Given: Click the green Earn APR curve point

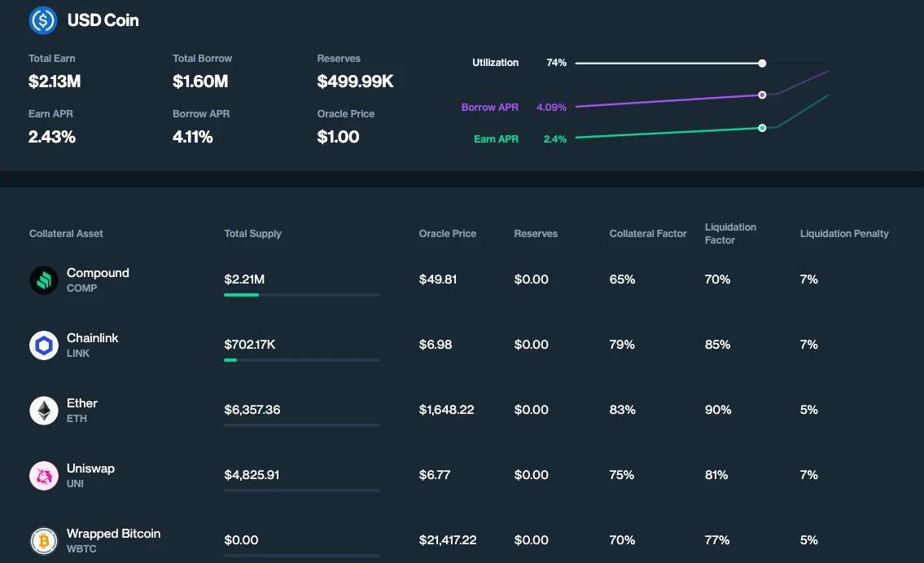Looking at the screenshot, I should [762, 127].
